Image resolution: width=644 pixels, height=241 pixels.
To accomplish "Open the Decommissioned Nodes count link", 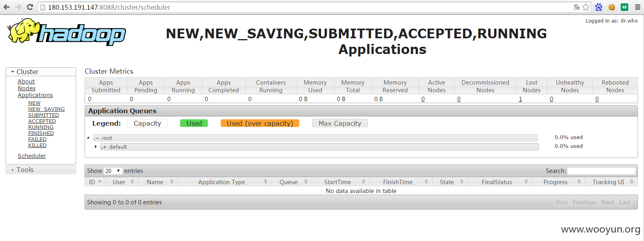I will 459,99.
